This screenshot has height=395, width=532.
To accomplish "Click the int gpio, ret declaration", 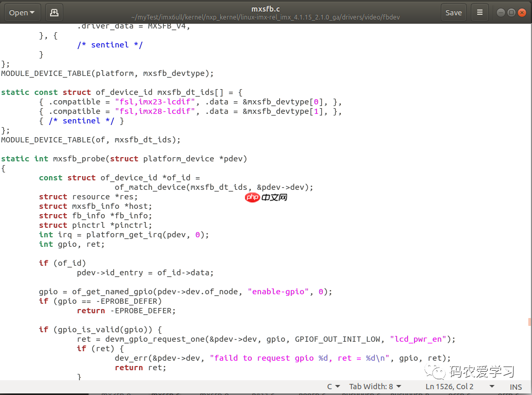I will click(72, 244).
